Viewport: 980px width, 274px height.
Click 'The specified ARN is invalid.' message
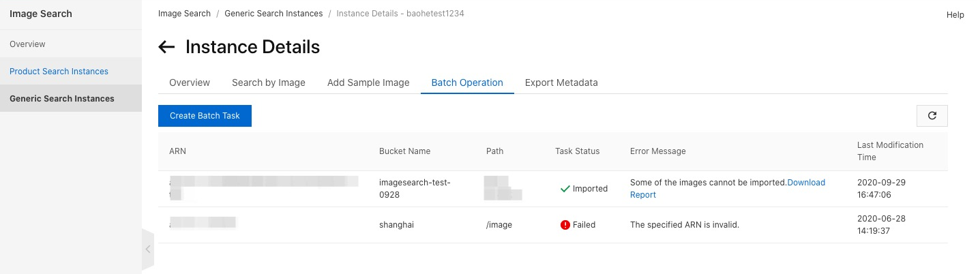point(685,225)
